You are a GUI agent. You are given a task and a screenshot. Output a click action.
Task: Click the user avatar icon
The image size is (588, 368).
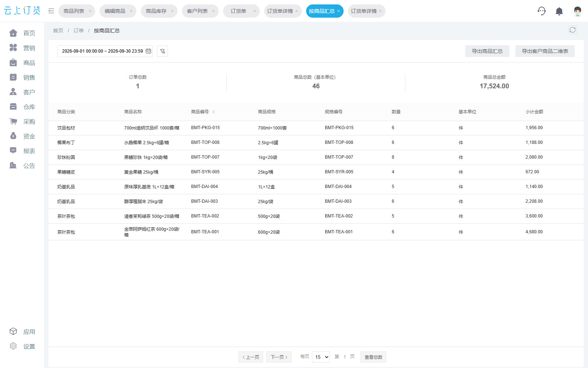click(x=577, y=11)
